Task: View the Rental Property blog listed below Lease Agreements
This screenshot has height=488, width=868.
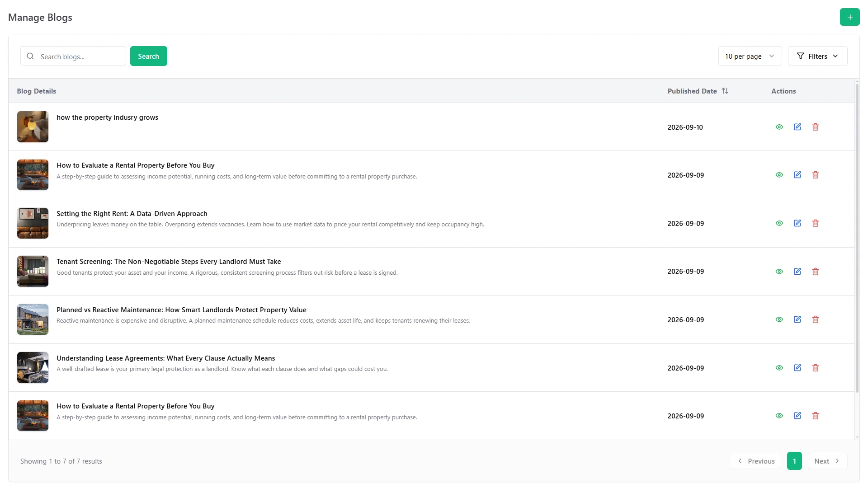Action: tap(779, 416)
